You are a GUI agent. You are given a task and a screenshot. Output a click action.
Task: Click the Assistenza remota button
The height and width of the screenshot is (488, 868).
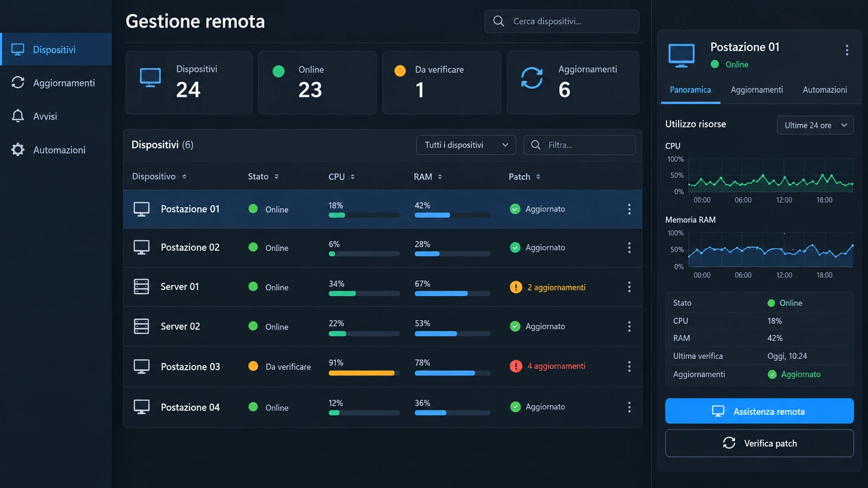point(759,411)
